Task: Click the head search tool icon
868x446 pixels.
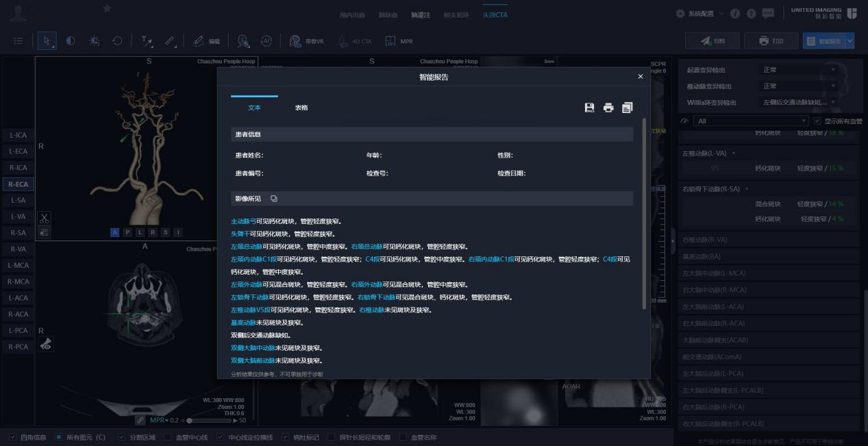Action: coord(243,41)
